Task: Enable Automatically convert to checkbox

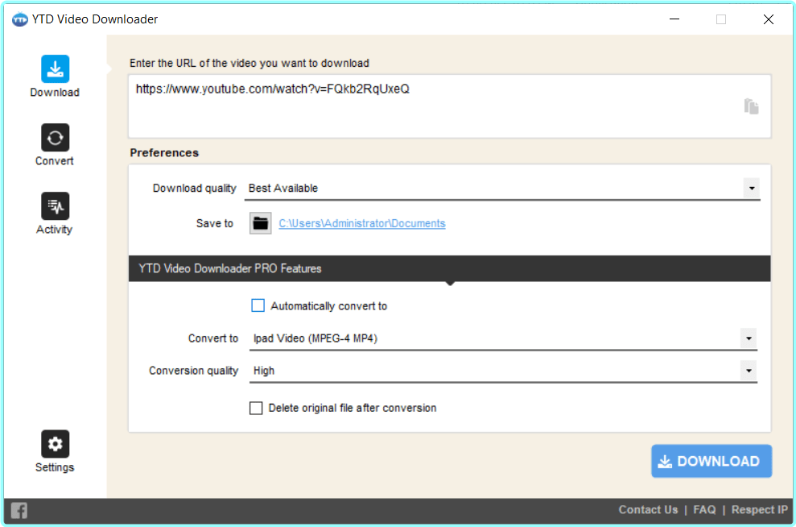Action: pos(258,306)
